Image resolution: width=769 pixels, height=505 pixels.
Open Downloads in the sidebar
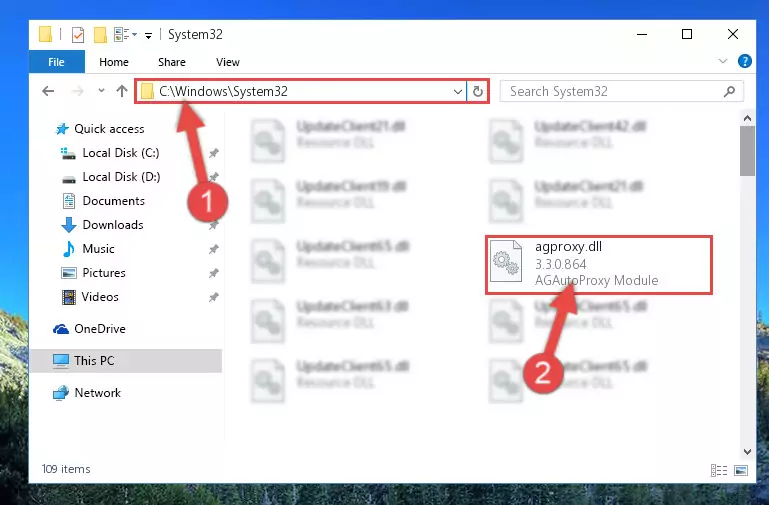(113, 225)
